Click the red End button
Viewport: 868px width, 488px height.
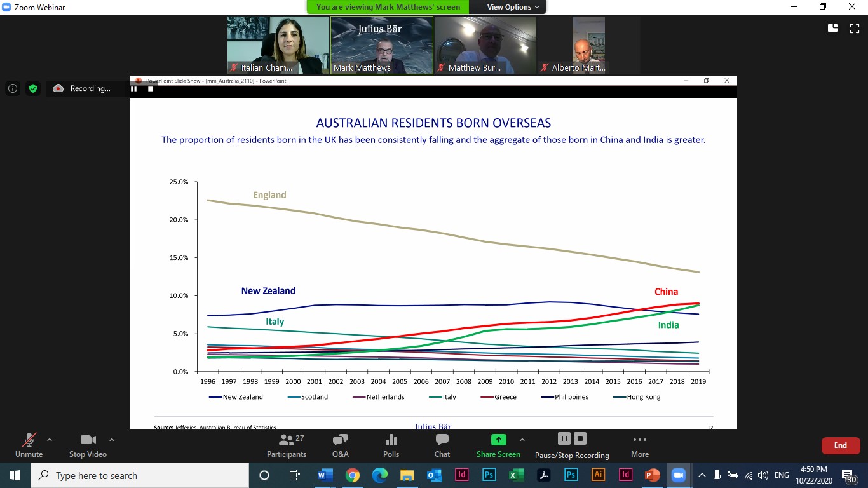tap(840, 445)
